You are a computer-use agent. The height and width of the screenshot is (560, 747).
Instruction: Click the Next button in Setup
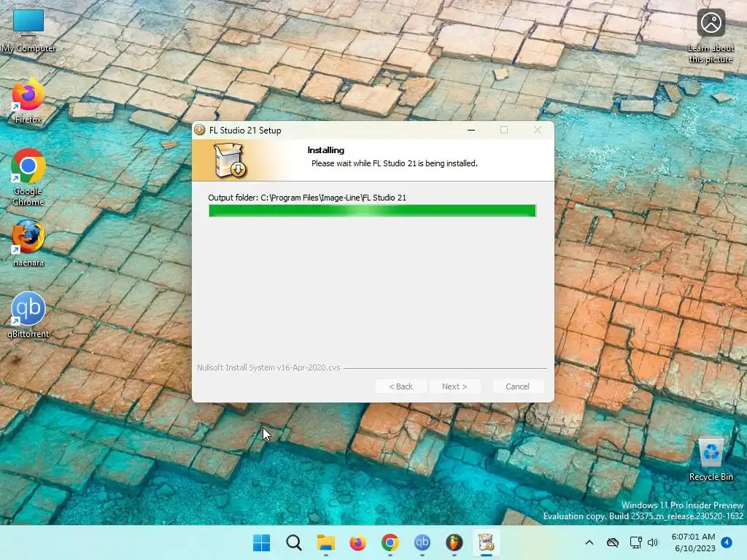(454, 386)
